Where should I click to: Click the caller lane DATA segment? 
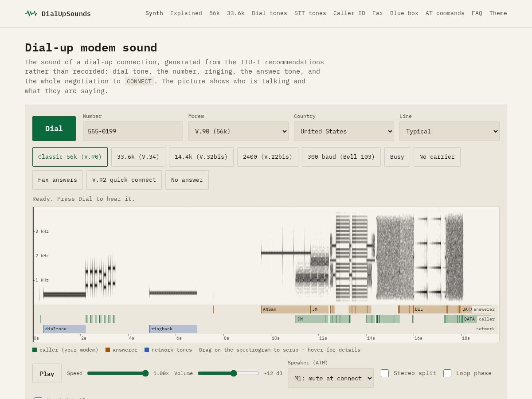pyautogui.click(x=469, y=319)
